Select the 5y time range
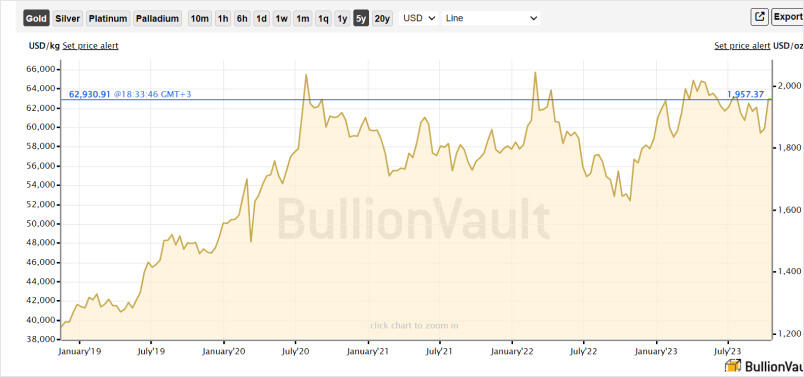 pyautogui.click(x=361, y=18)
